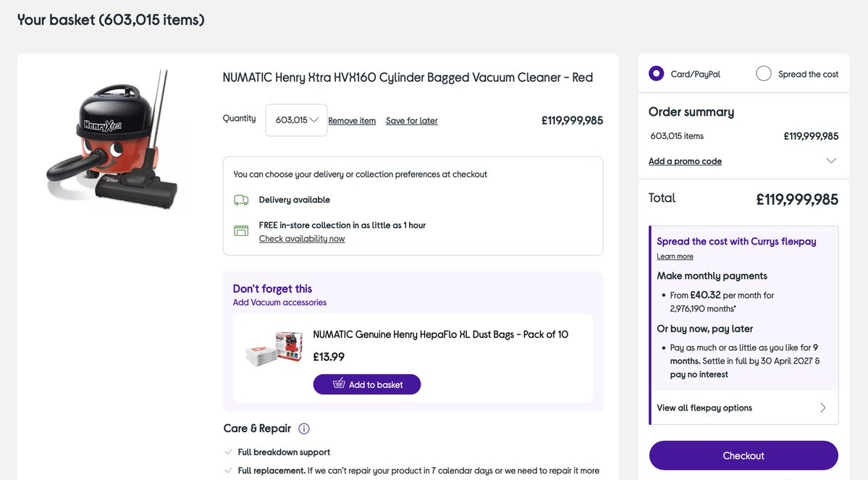Image resolution: width=868 pixels, height=480 pixels.
Task: Click the Your basket (603,015 items) heading
Action: coord(111,20)
